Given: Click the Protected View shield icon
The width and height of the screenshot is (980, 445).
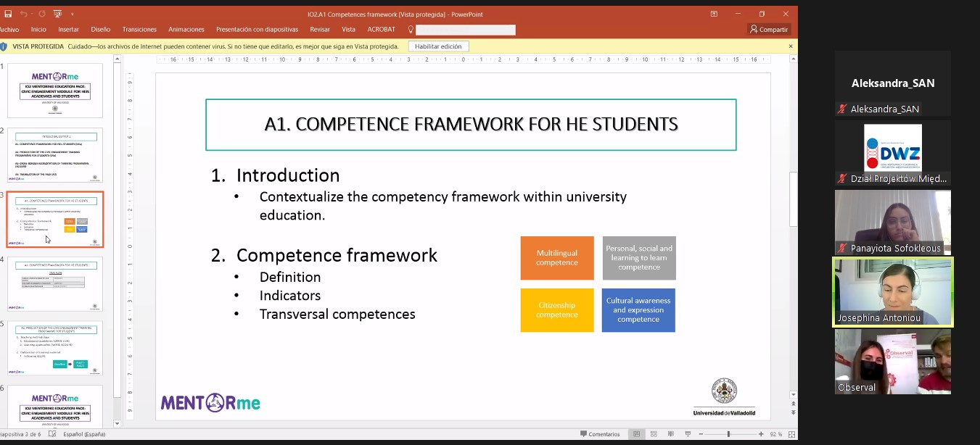Looking at the screenshot, I should pos(4,46).
